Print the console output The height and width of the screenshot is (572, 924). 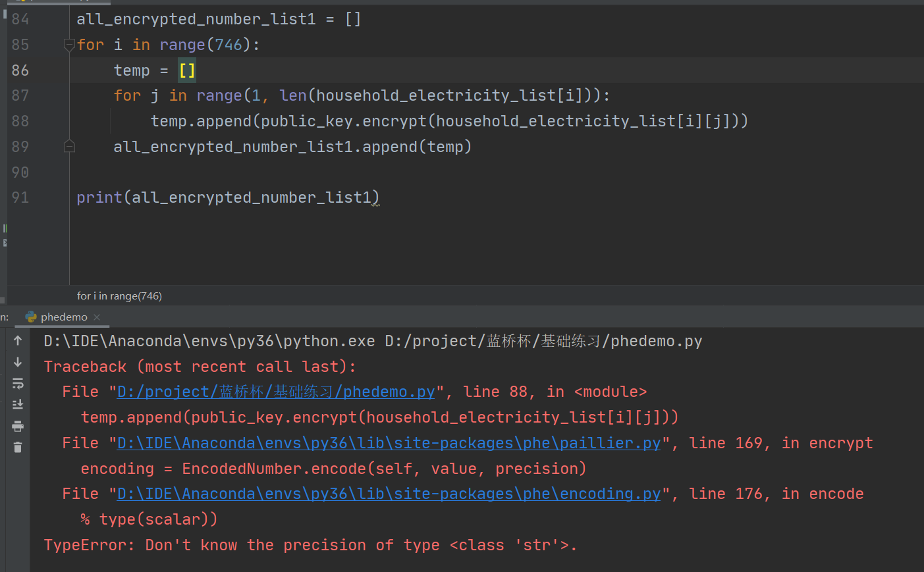click(x=18, y=425)
